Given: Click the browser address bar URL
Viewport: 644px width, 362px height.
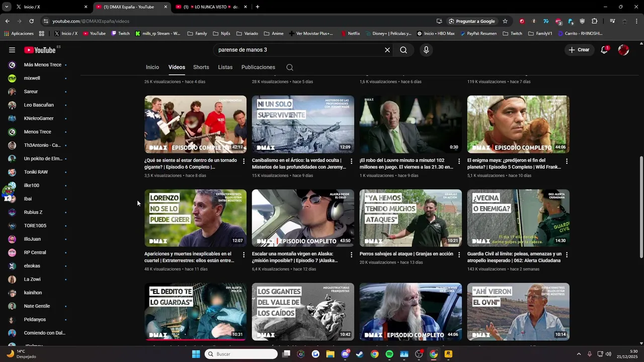Looking at the screenshot, I should click(91, 21).
